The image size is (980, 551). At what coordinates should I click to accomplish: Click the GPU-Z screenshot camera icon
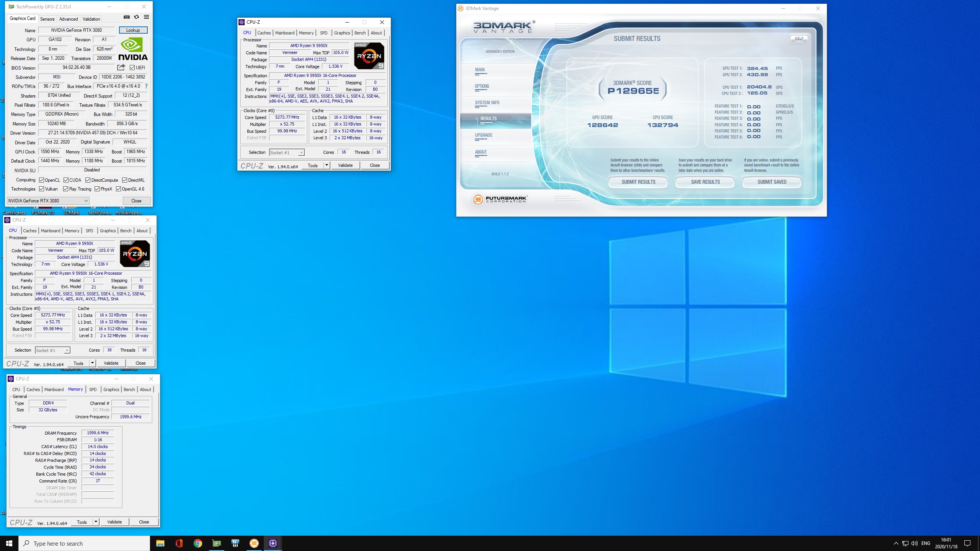pyautogui.click(x=127, y=17)
